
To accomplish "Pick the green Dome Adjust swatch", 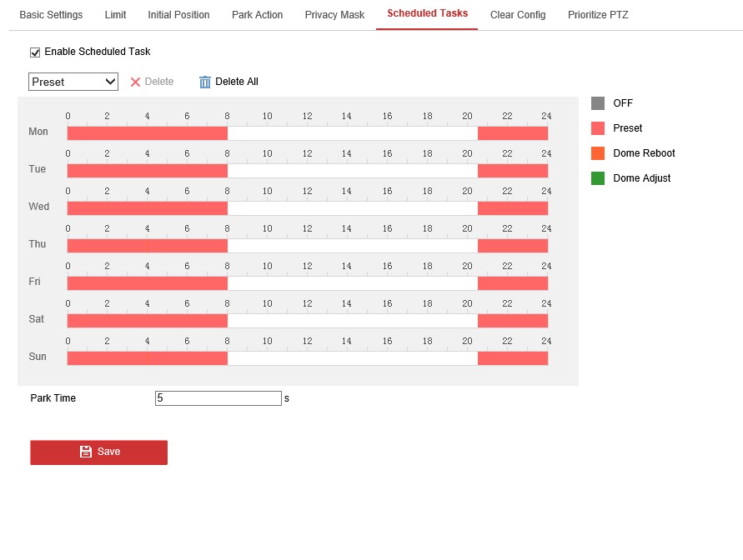I will point(598,178).
